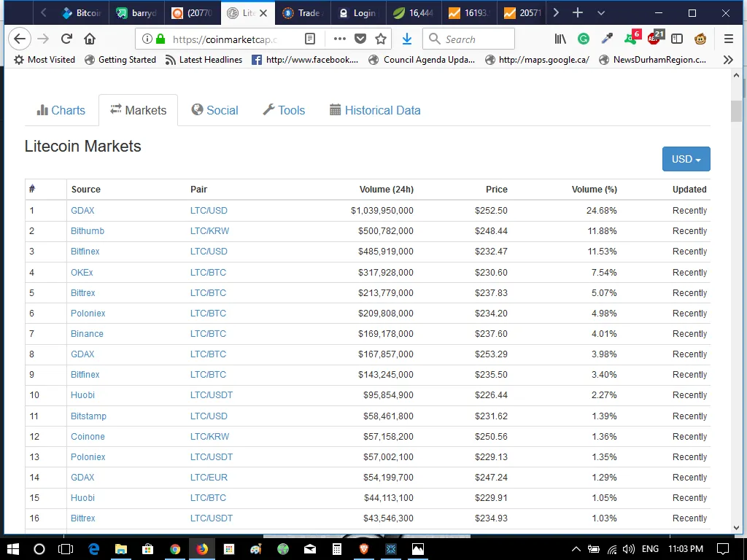Open the Facebook bookmark
747x560 pixels.
point(305,60)
